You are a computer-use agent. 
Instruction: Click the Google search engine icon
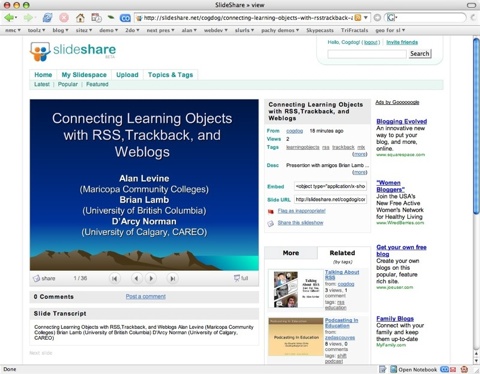[x=392, y=17]
